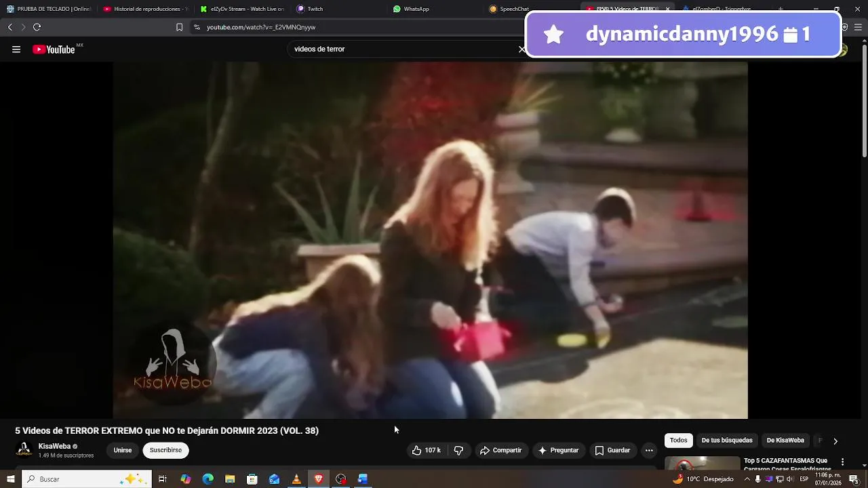Save video with the Guardar button

pos(612,450)
